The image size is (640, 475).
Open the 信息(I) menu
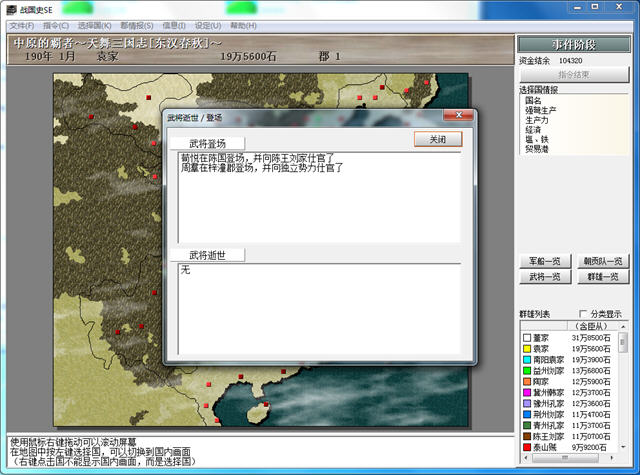point(174,26)
